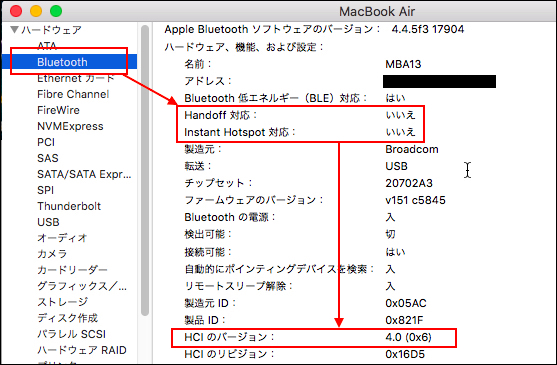The image size is (557, 365).
Task: Click the Handoff 対応 label
Action: coord(221,115)
